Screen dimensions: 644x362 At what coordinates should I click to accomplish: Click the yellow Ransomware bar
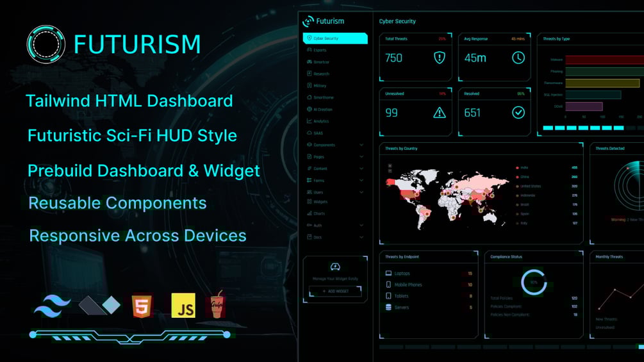[602, 83]
